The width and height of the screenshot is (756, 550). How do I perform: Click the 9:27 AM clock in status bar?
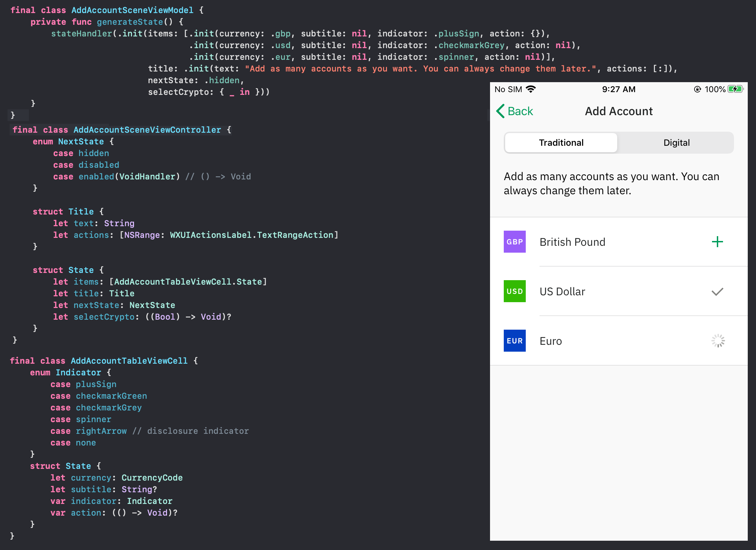619,89
